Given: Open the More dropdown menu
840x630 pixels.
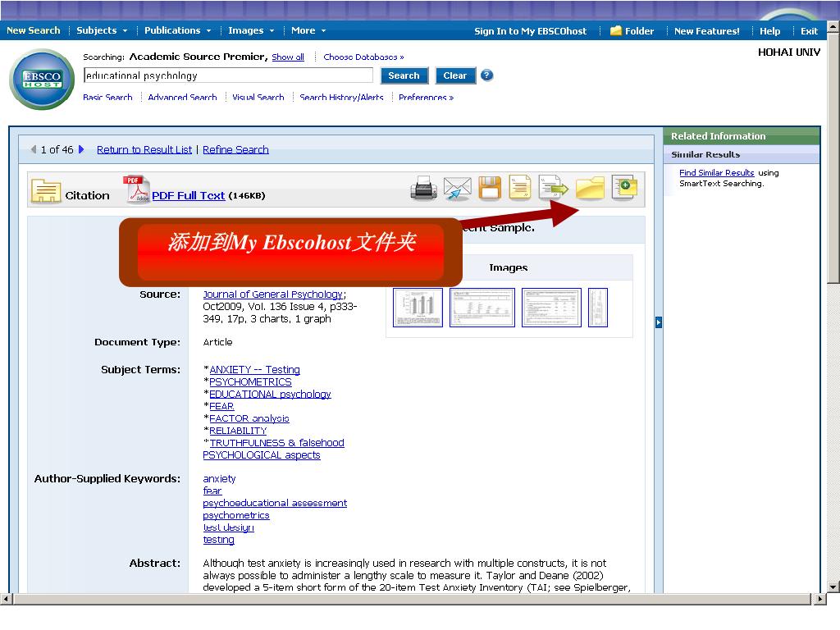Looking at the screenshot, I should tap(308, 30).
